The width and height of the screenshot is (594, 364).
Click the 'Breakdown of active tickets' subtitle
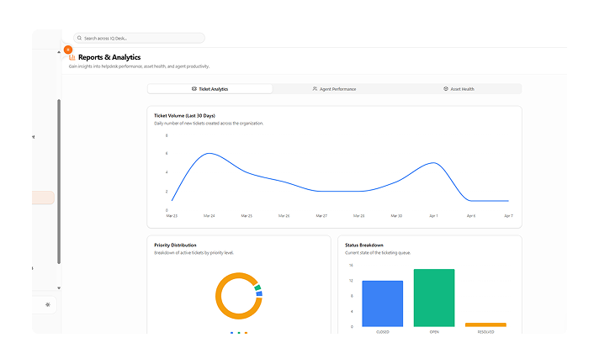[194, 253]
